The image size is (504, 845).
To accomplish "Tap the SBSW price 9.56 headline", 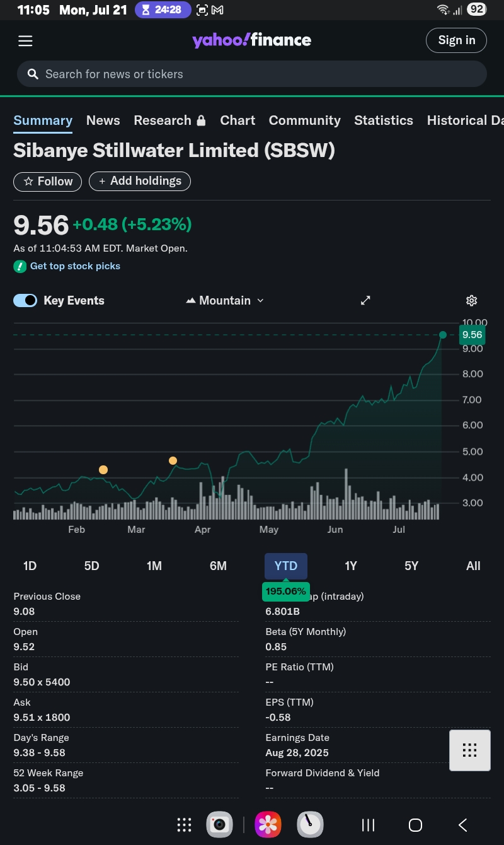I will click(41, 225).
